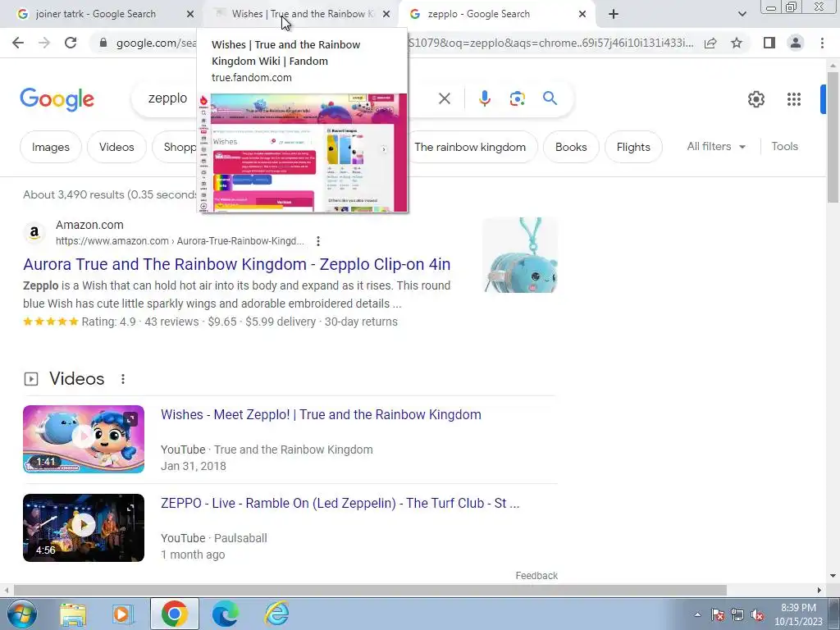The height and width of the screenshot is (630, 840).
Task: Open the taskbar clock and date
Action: 798,614
